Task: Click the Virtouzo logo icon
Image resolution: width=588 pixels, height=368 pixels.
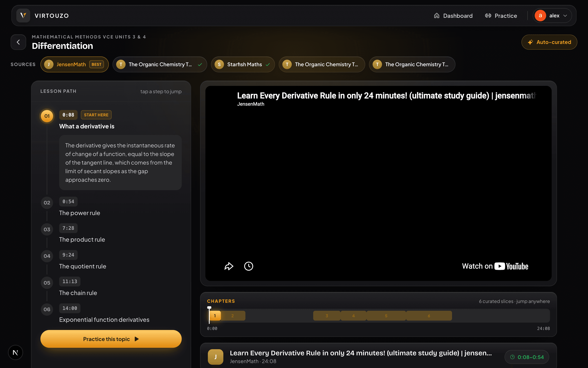Action: pos(23,16)
